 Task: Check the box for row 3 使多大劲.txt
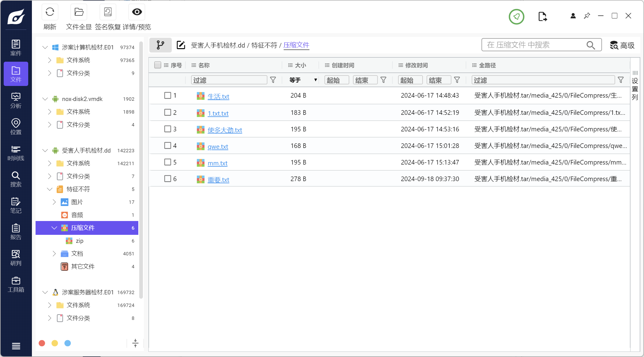[x=167, y=129]
